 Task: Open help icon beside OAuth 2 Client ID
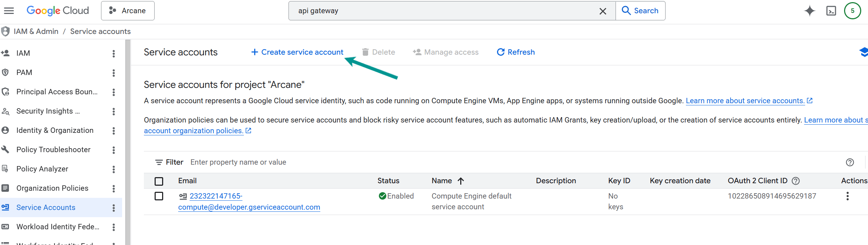coord(796,181)
